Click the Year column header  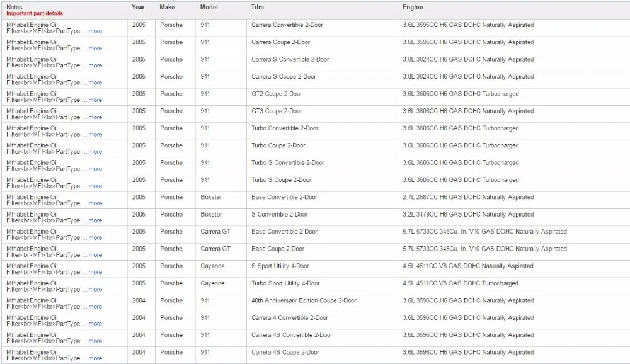click(x=138, y=7)
